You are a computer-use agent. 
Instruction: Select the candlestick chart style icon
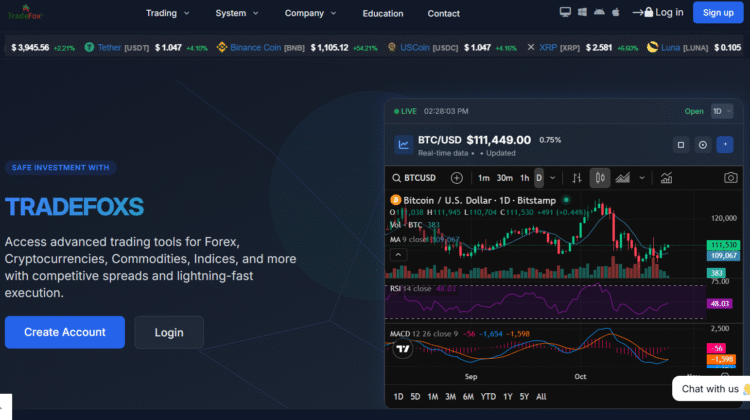pos(600,178)
